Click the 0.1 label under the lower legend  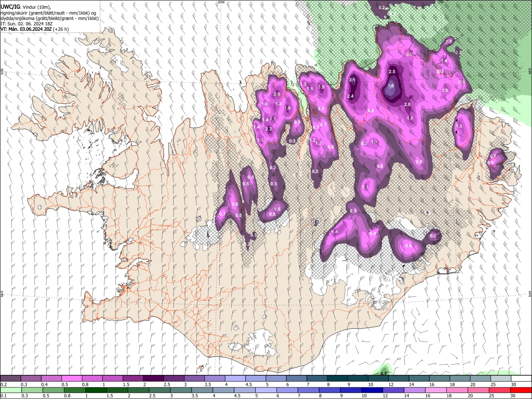pyautogui.click(x=3, y=396)
